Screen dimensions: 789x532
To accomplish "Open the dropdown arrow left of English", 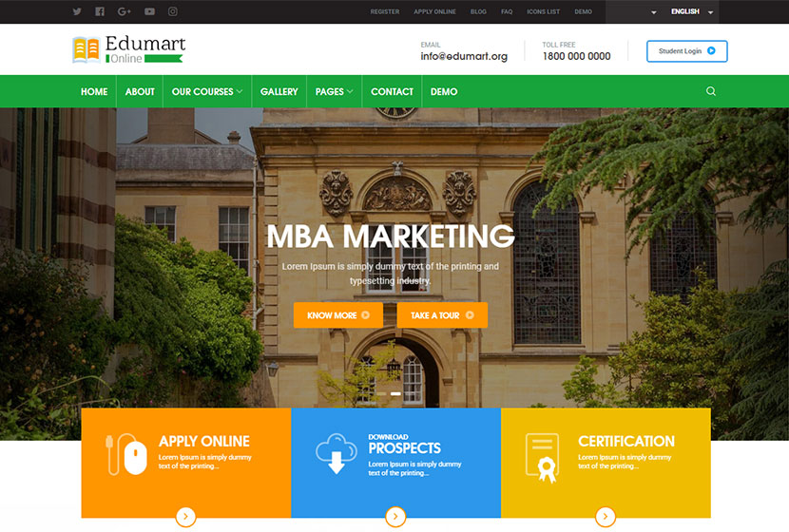I will (654, 12).
